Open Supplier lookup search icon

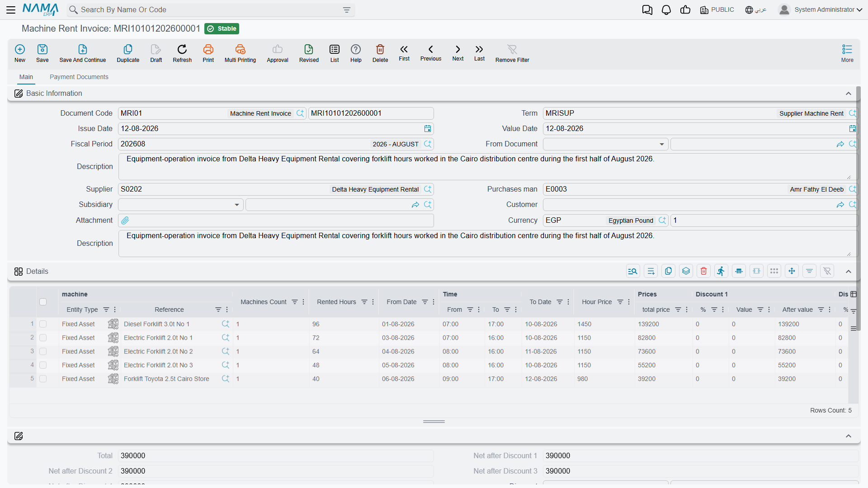coord(428,189)
